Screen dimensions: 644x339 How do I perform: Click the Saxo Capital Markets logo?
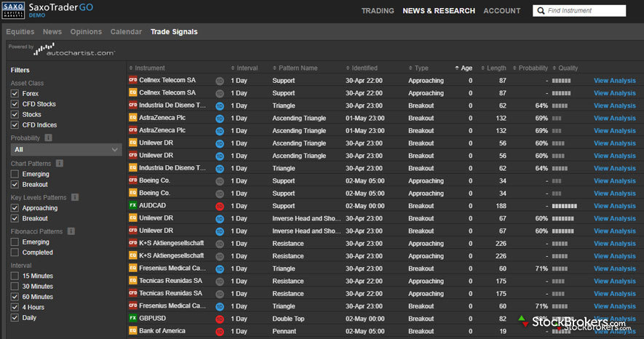pyautogui.click(x=13, y=10)
